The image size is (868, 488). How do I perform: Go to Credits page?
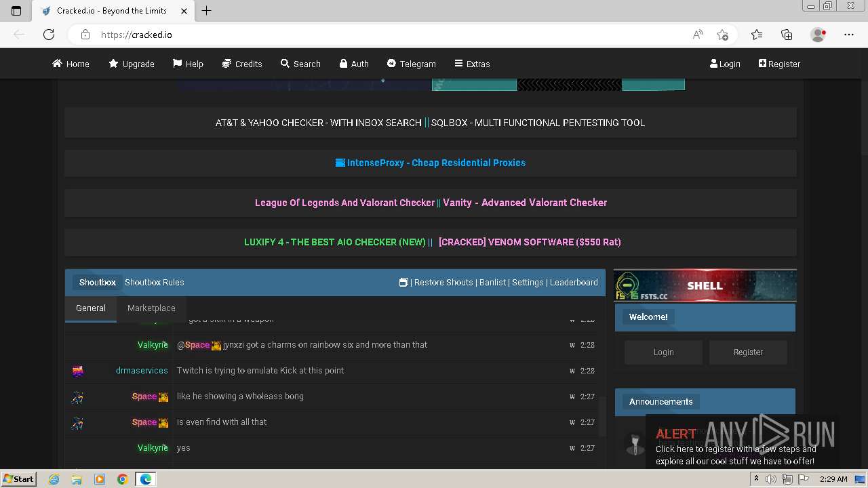point(242,64)
